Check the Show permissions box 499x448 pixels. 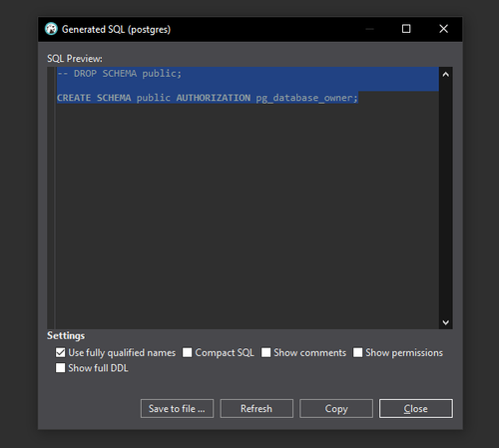[x=358, y=352]
